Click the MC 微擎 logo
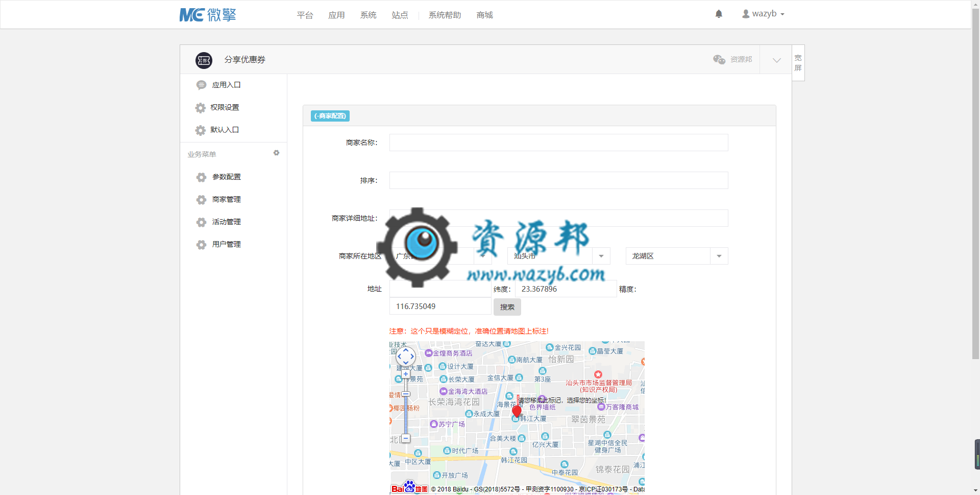This screenshot has height=495, width=980. point(208,15)
